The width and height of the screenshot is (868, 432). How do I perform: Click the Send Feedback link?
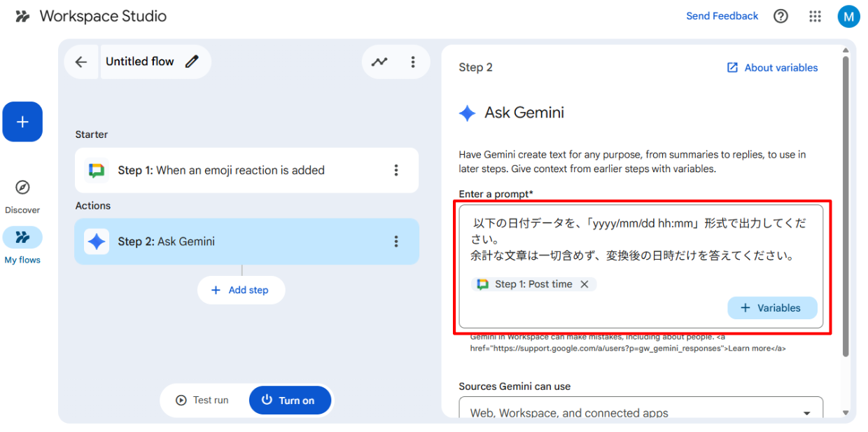coord(722,16)
